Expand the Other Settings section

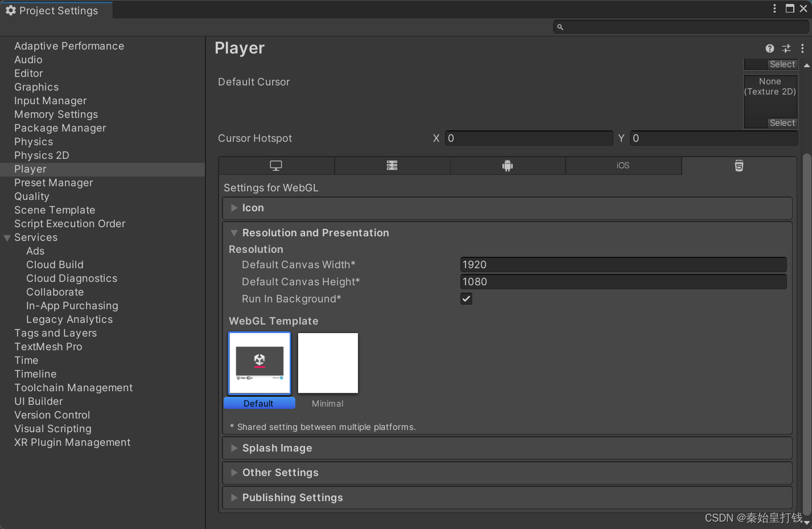point(507,473)
